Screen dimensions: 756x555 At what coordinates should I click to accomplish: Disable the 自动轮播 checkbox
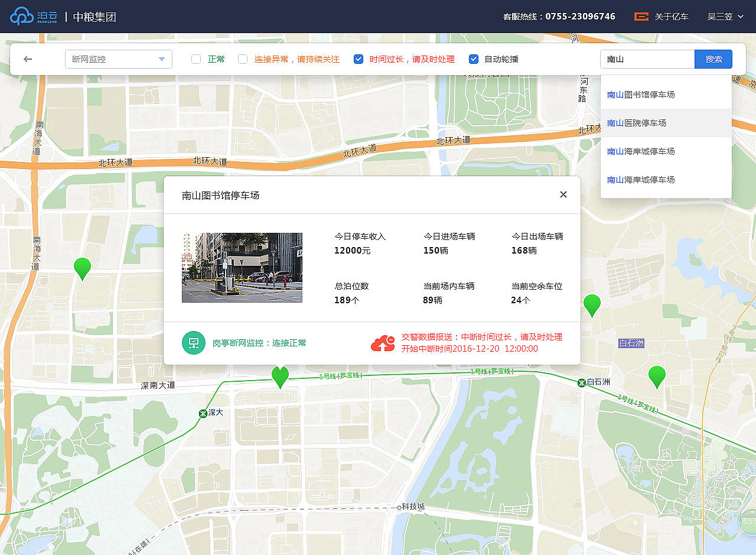pyautogui.click(x=474, y=59)
